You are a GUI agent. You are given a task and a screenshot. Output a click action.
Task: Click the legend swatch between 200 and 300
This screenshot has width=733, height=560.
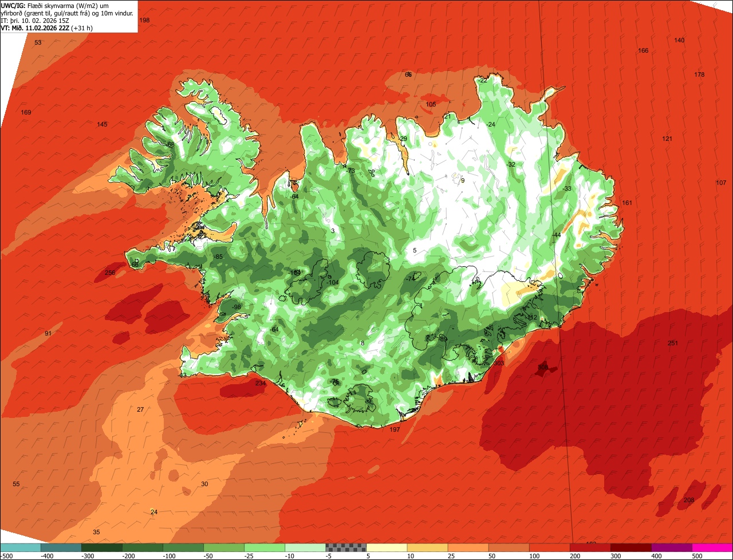(590, 547)
